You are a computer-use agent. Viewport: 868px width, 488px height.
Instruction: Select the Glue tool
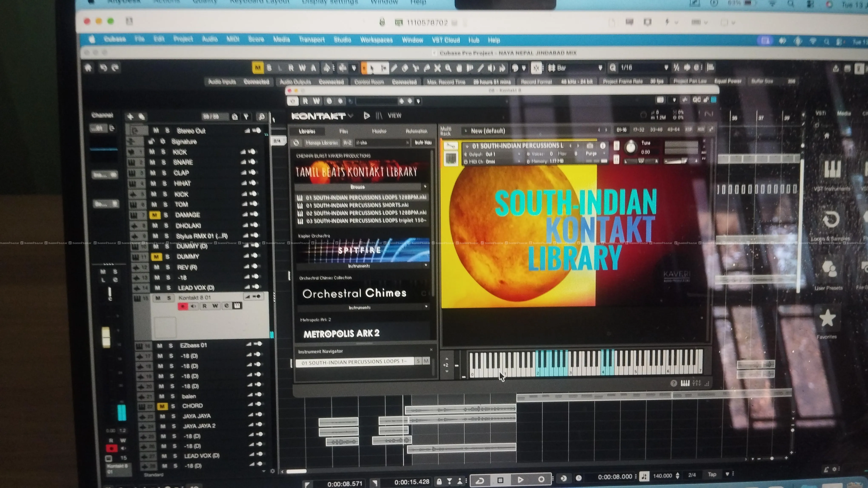point(427,68)
